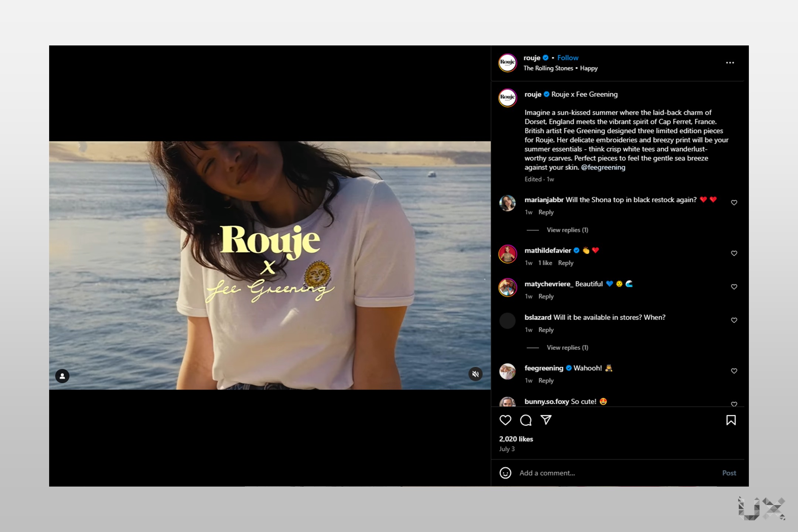Screen dimensions: 798x532
Task: Save post with bookmark icon
Action: coord(731,420)
